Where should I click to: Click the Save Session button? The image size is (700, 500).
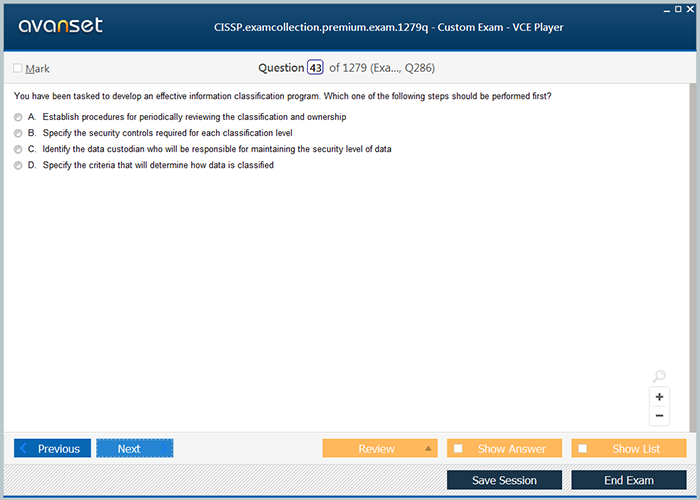coord(504,480)
